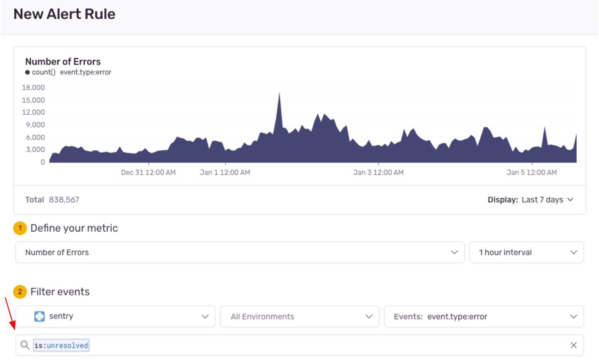Click the yellow step 2 badge
This screenshot has width=599, height=364.
tap(20, 292)
